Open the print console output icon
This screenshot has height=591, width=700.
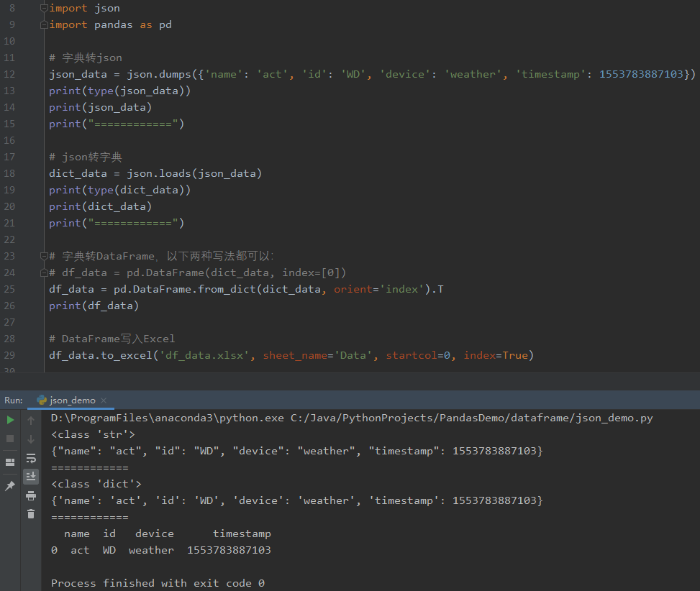[x=30, y=495]
